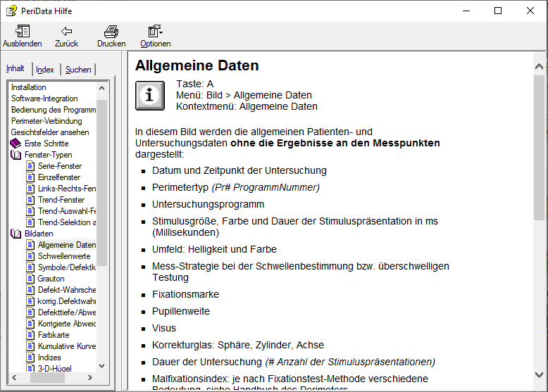Collapse the Bildarten open book icon

pyautogui.click(x=15, y=234)
